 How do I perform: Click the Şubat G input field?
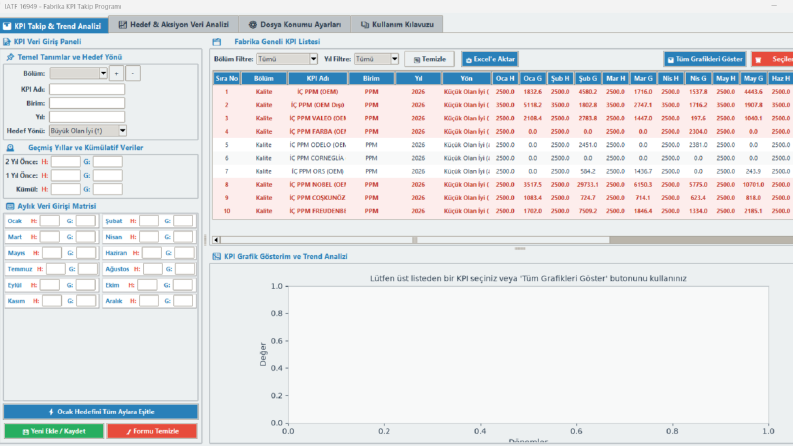tap(183, 221)
